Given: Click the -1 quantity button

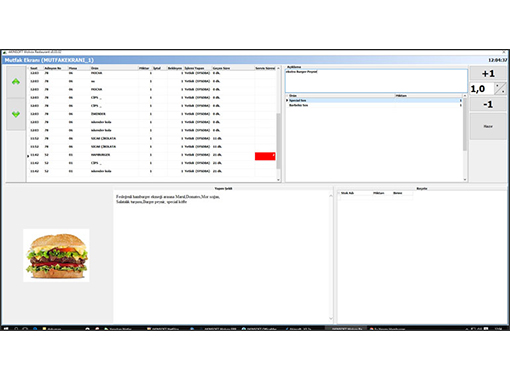Looking at the screenshot, I should 488,104.
